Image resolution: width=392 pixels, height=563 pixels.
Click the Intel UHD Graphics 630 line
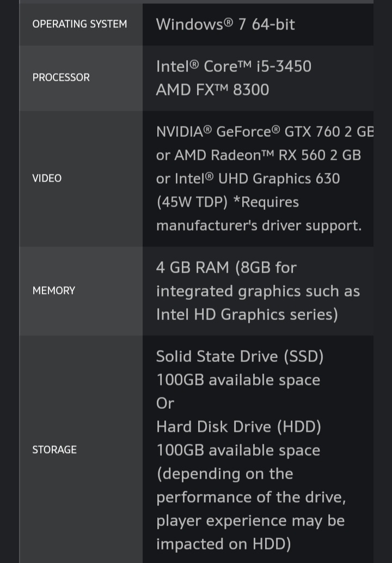pos(248,179)
